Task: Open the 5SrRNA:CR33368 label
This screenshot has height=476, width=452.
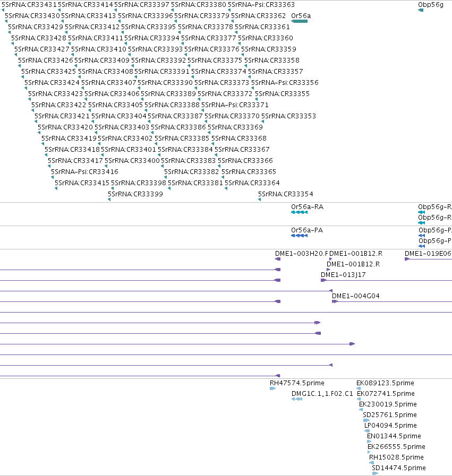Action: tap(239, 138)
